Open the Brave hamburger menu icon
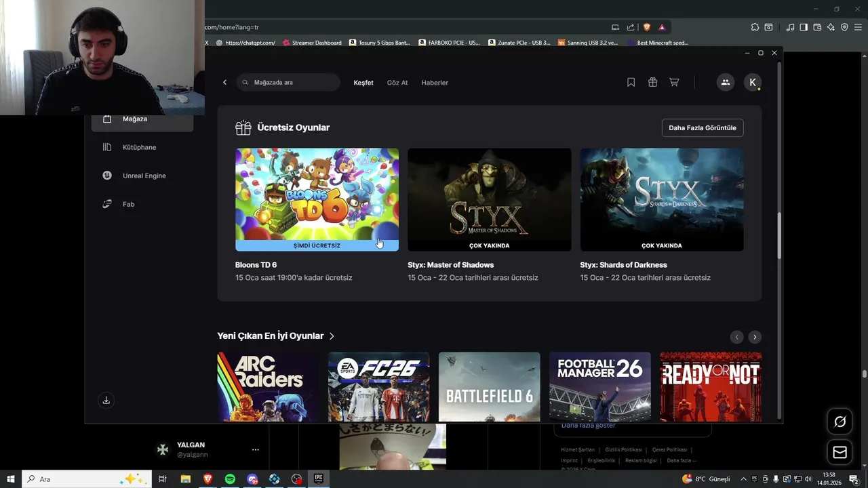This screenshot has width=868, height=488. point(858,27)
